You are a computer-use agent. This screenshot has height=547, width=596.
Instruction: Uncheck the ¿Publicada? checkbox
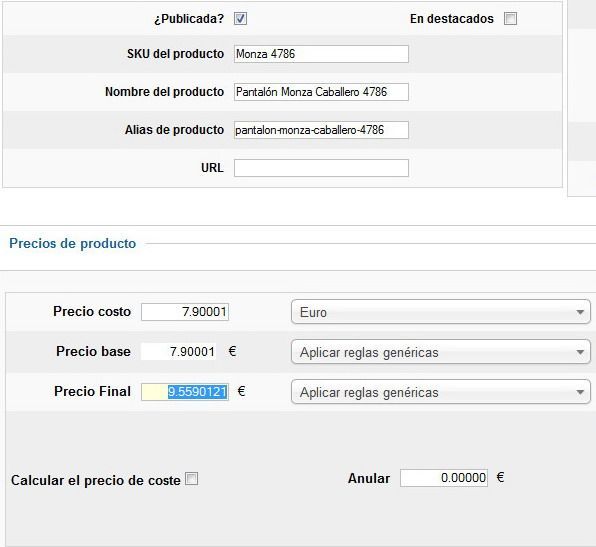pos(240,18)
